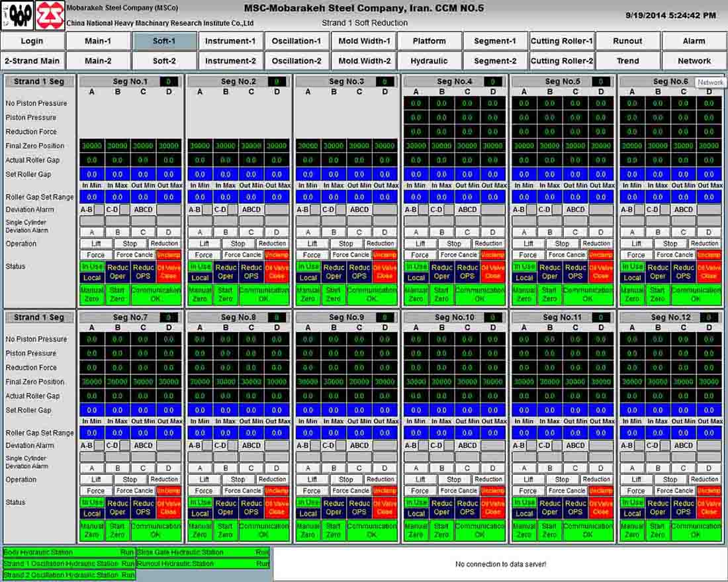Click the Seg No.12 counter field
Viewport: 728px width, 582px height.
tap(709, 317)
